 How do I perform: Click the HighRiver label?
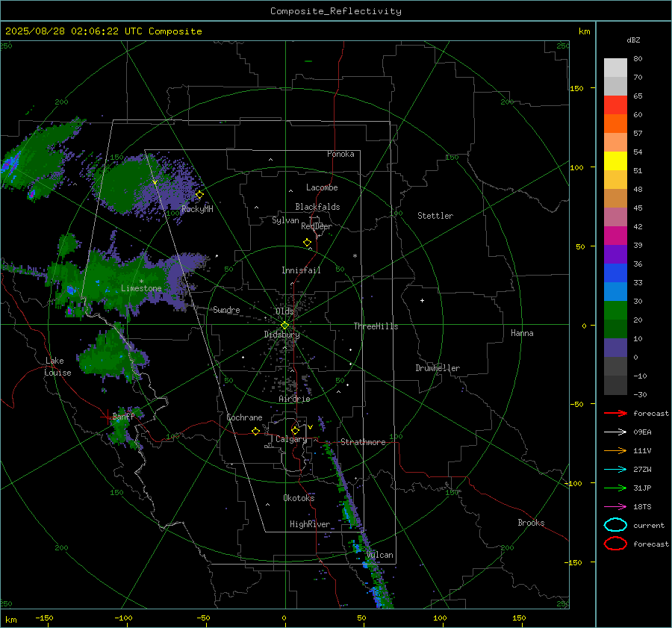(x=310, y=524)
